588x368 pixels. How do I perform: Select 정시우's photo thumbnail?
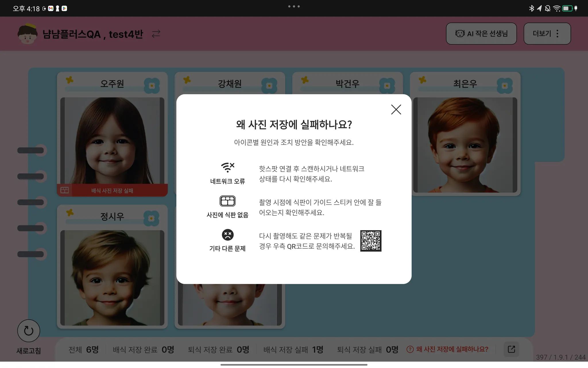[112, 277]
